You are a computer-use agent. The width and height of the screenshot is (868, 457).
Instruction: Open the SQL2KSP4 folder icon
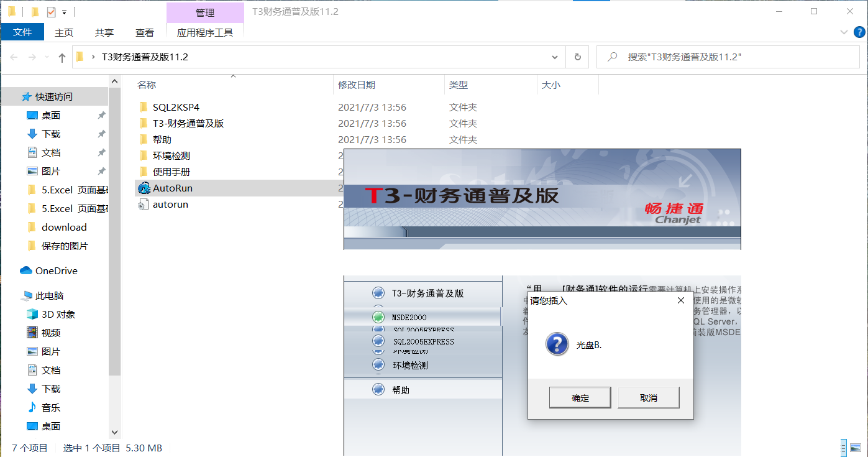(x=144, y=107)
